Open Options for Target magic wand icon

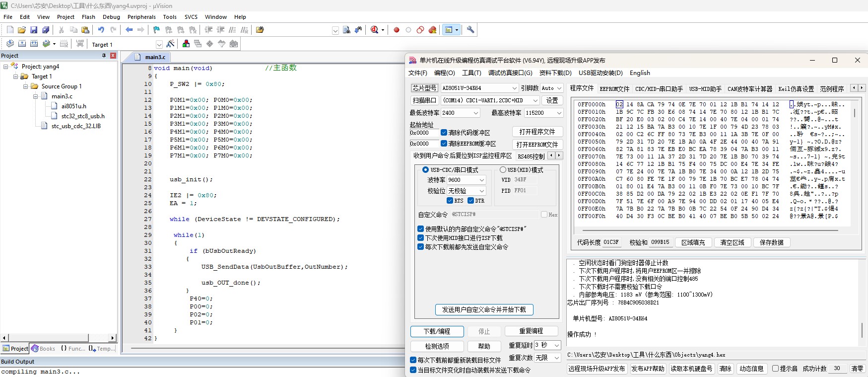point(170,44)
